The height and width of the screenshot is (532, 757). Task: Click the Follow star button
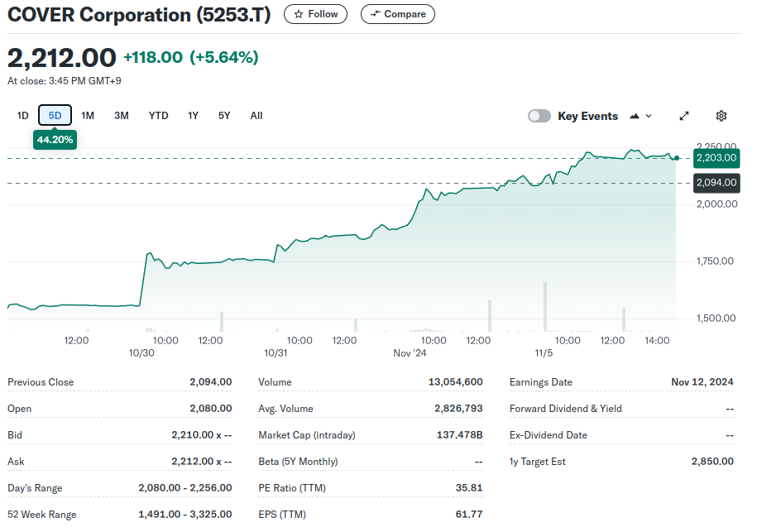[x=315, y=14]
